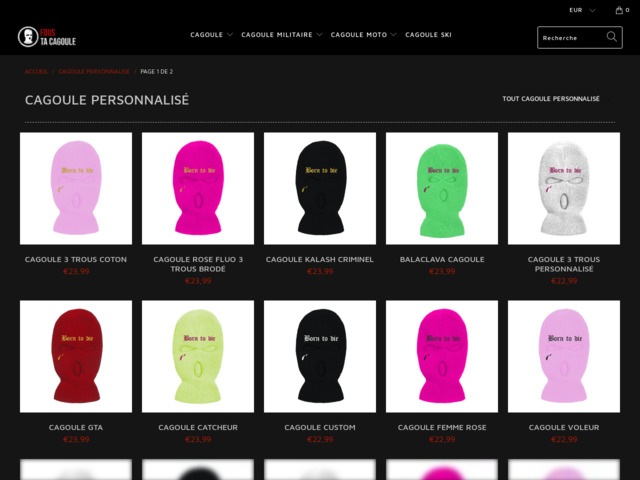Select the black Cagoule Custom image
This screenshot has width=640, height=480.
click(x=320, y=356)
